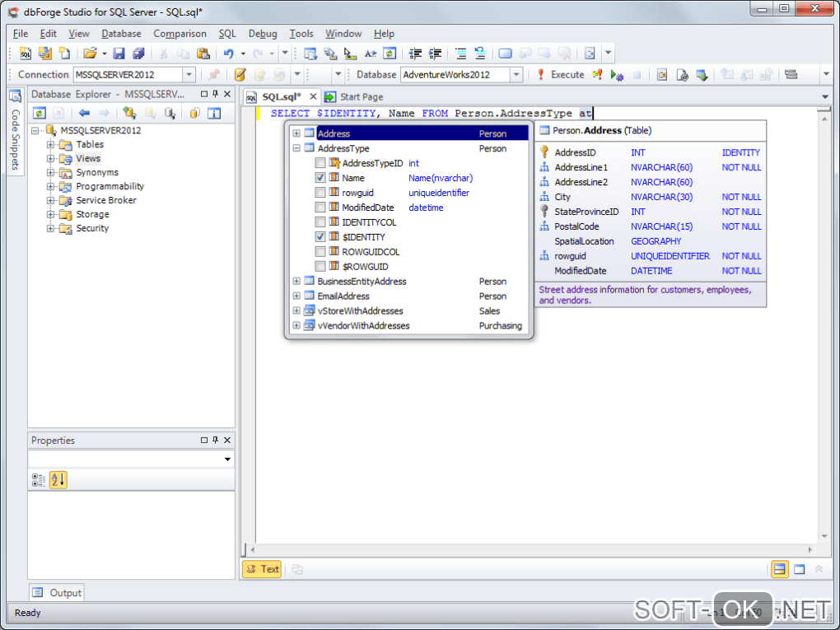Uncheck the Name column checkbox
Image resolution: width=840 pixels, height=630 pixels.
coord(320,178)
